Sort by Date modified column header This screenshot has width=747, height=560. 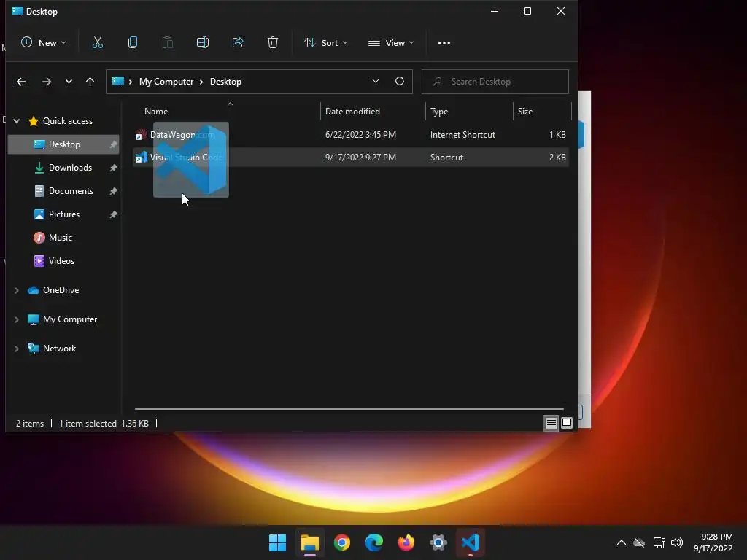pyautogui.click(x=352, y=112)
